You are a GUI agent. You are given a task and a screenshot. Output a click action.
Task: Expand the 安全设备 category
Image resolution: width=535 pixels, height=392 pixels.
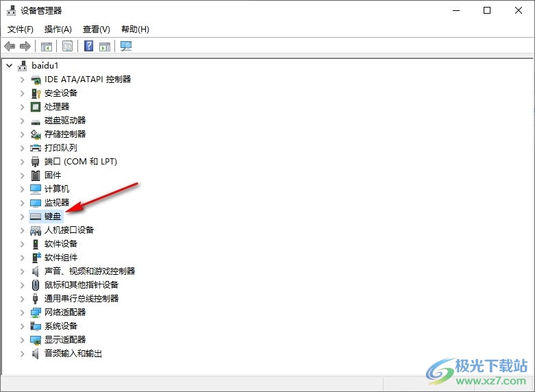[22, 93]
